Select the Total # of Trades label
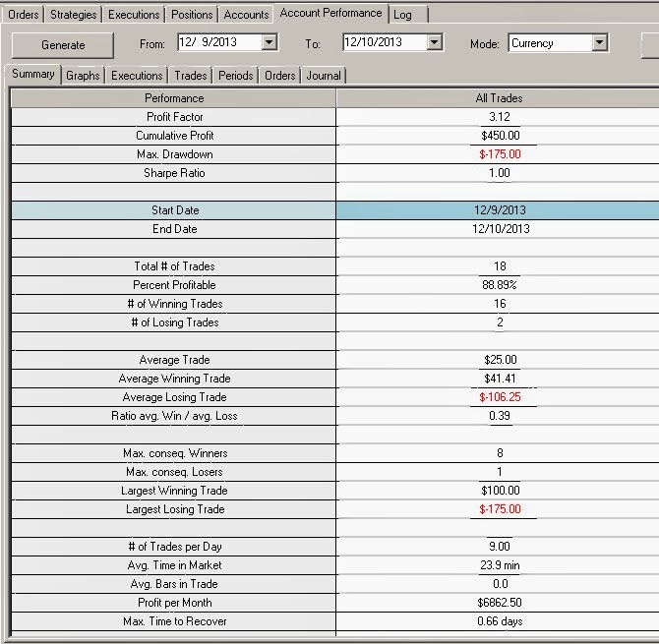The height and width of the screenshot is (644, 659). [x=174, y=266]
